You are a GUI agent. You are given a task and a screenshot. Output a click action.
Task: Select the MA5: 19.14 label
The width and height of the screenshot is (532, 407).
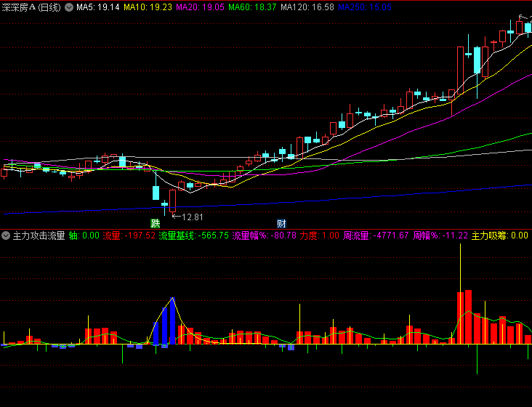97,7
